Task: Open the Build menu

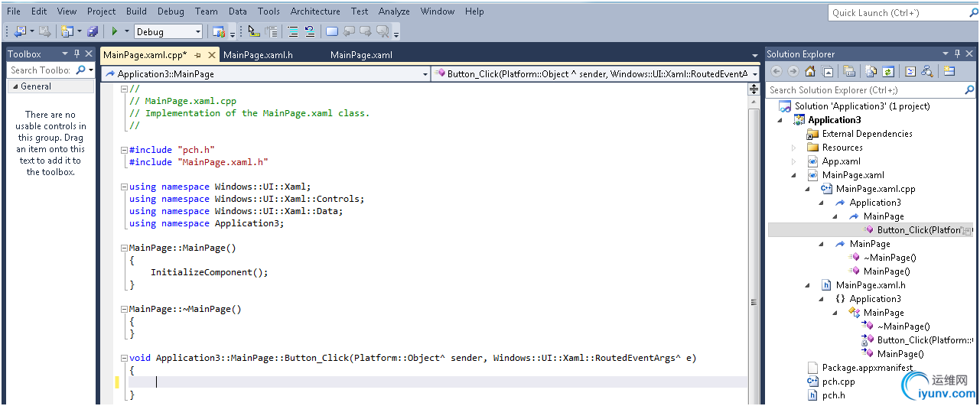Action: click(x=136, y=11)
